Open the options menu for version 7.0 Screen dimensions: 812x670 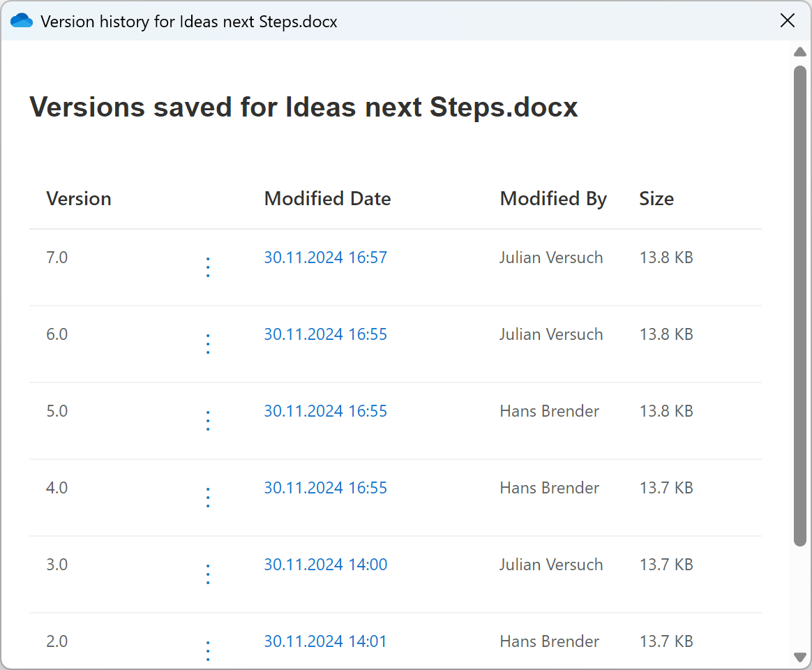tap(208, 267)
